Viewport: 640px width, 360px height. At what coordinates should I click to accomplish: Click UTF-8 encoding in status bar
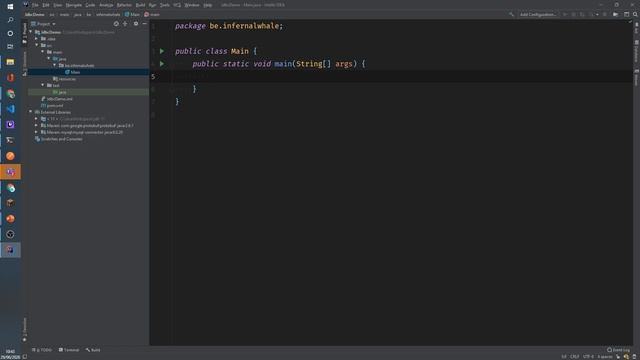coord(589,356)
